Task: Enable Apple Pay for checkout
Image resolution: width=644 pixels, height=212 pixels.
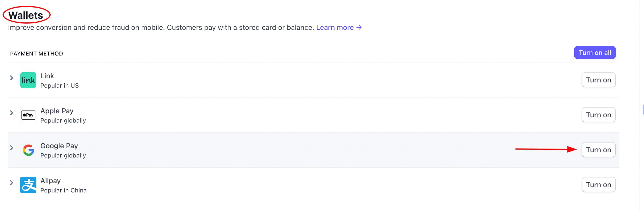Action: (598, 115)
